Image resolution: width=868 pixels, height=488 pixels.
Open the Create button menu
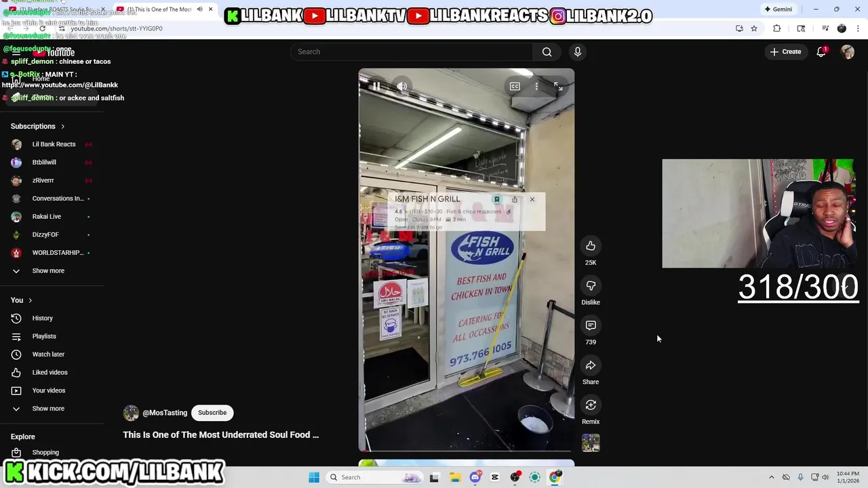[x=785, y=52]
